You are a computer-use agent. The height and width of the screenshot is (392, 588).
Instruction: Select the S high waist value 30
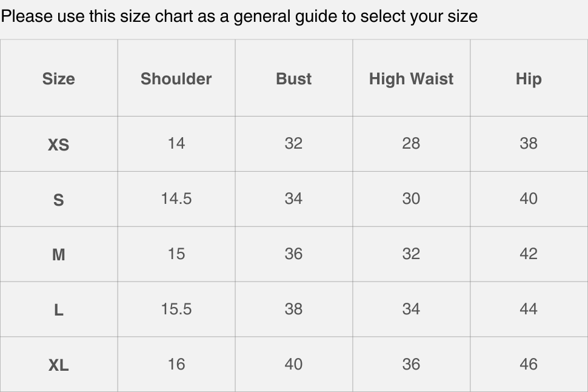pyautogui.click(x=411, y=199)
